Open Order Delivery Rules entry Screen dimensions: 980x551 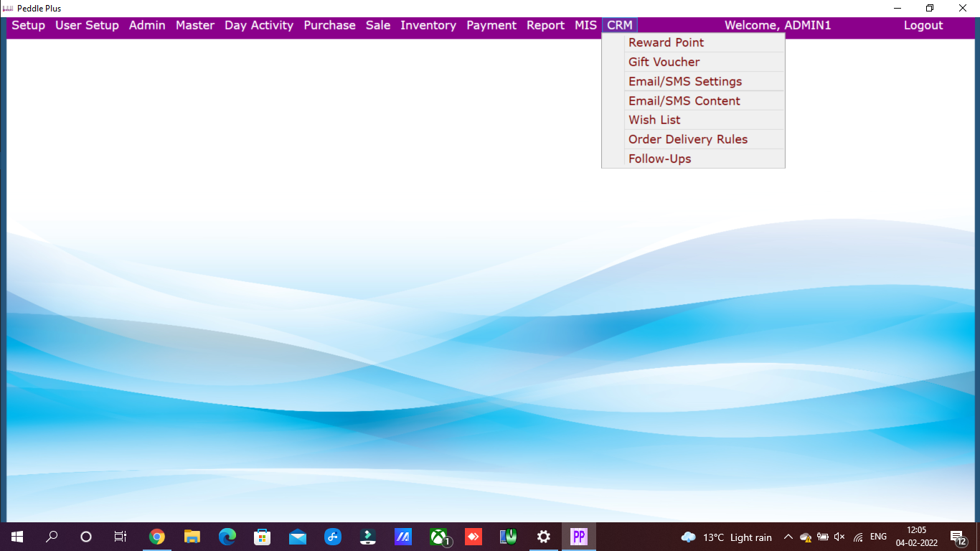pyautogui.click(x=687, y=139)
